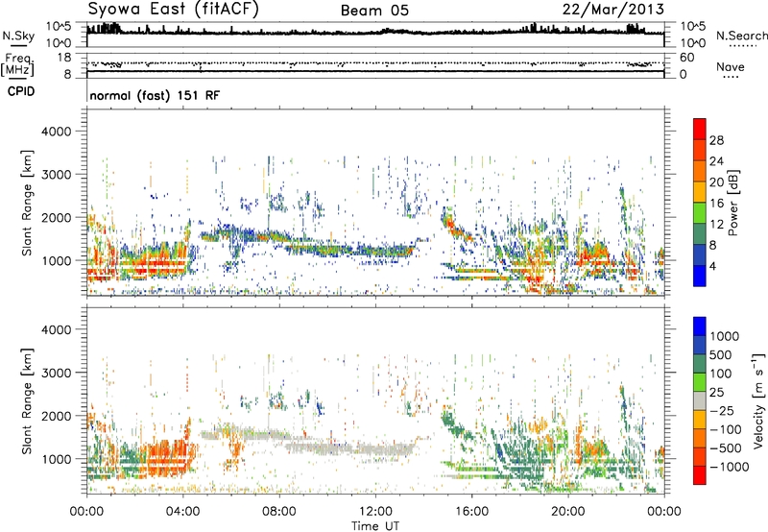Click "2000" on the velocity panel range axis

pyautogui.click(x=57, y=416)
